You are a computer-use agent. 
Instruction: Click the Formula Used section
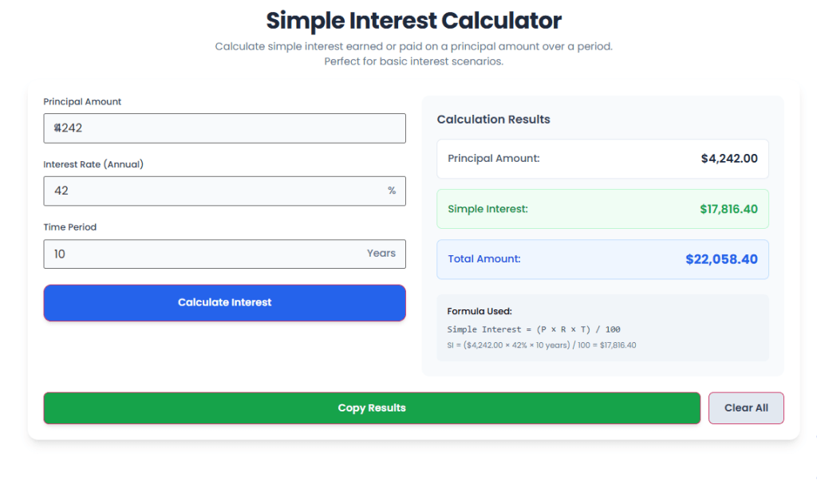pos(602,327)
